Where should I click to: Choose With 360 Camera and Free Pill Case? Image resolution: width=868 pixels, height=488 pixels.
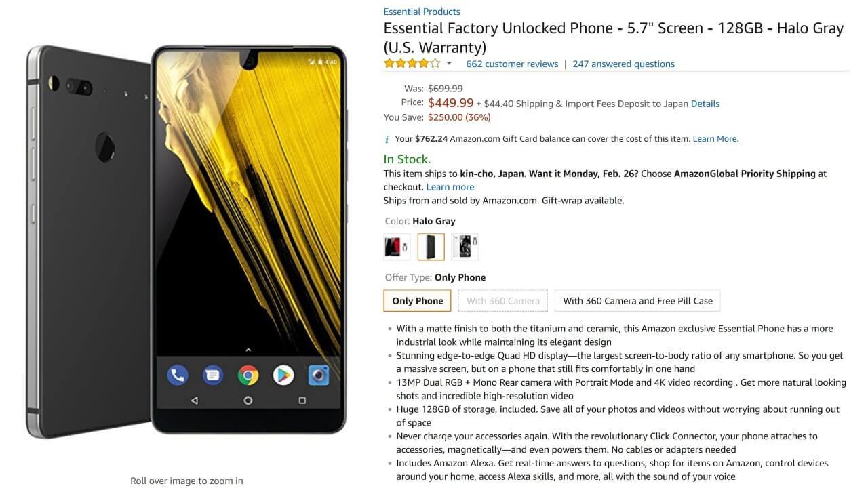(637, 301)
